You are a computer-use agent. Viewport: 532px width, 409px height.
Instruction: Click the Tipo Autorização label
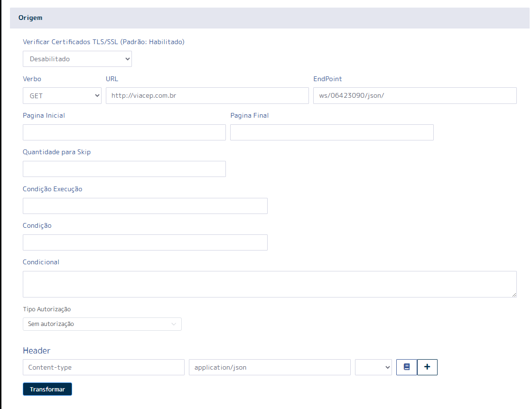pyautogui.click(x=47, y=309)
